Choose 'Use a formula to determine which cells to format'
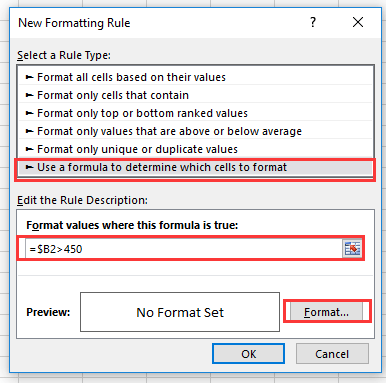Image resolution: width=386 pixels, height=383 pixels. (195, 167)
